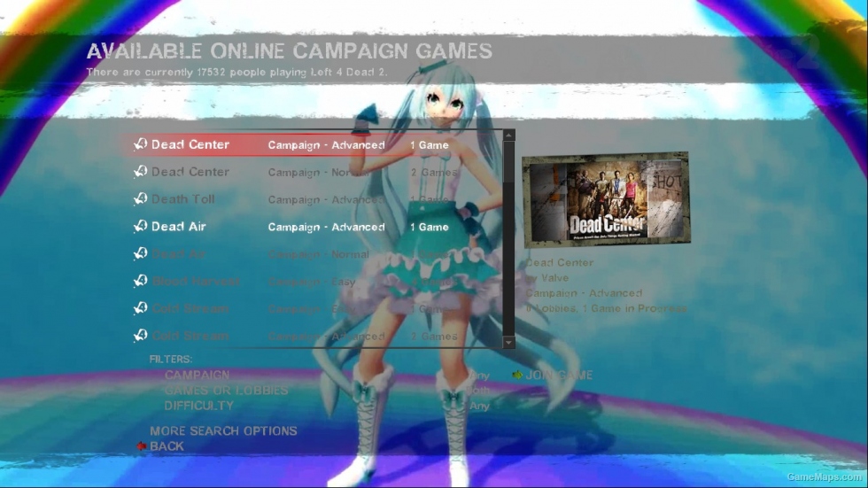The width and height of the screenshot is (868, 488).
Task: Click the survivor icon beside Dead Center Advanced
Action: click(x=140, y=144)
